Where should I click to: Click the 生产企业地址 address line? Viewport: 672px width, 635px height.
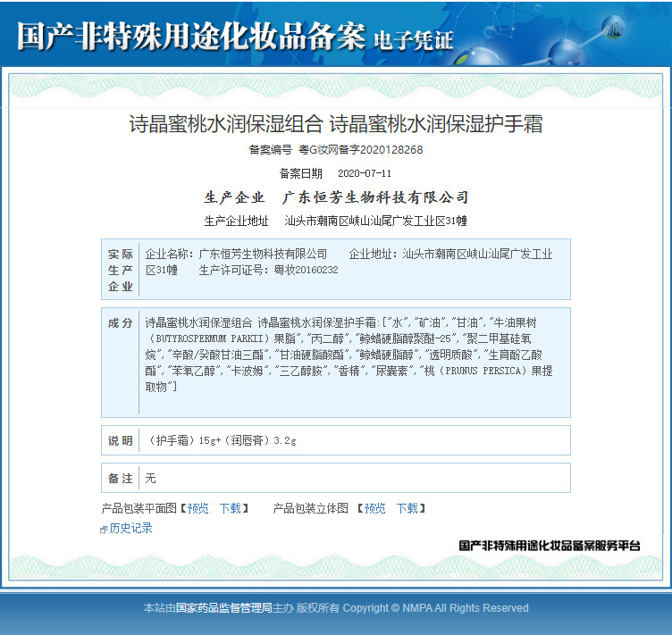pyautogui.click(x=336, y=221)
